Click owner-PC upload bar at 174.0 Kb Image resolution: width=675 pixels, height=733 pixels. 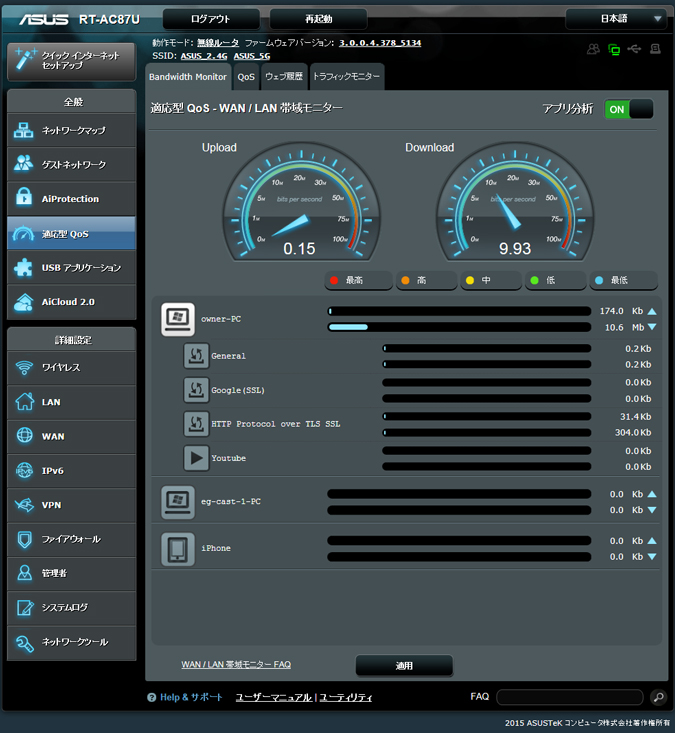(x=459, y=311)
